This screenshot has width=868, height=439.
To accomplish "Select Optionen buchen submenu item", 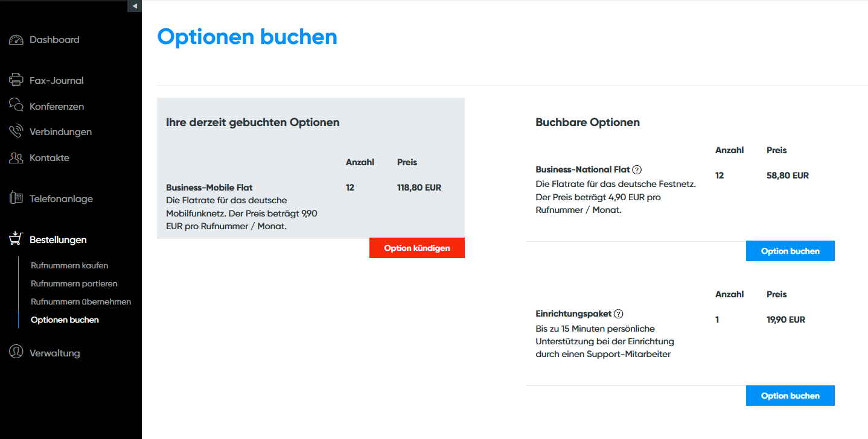I will [x=65, y=320].
